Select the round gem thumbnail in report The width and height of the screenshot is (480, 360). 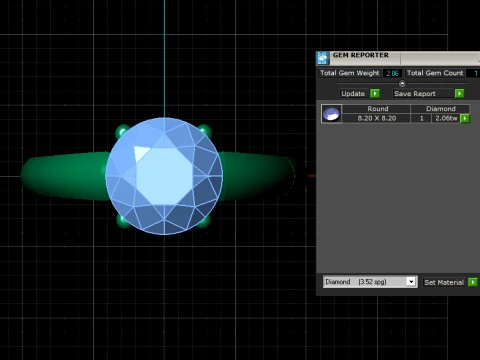tap(331, 114)
